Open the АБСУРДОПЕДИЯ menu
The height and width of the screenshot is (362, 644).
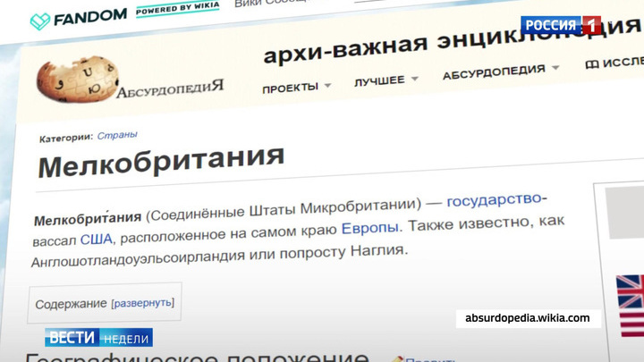(x=494, y=72)
